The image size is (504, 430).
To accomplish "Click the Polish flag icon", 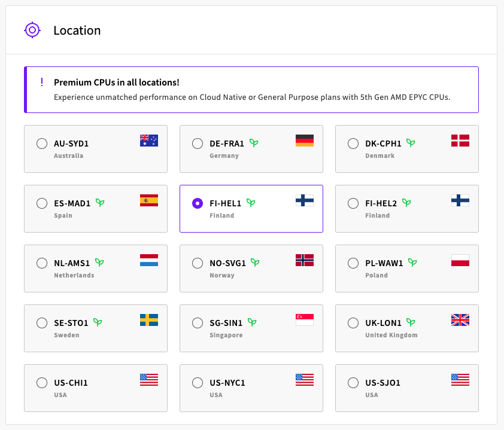I will tap(460, 260).
